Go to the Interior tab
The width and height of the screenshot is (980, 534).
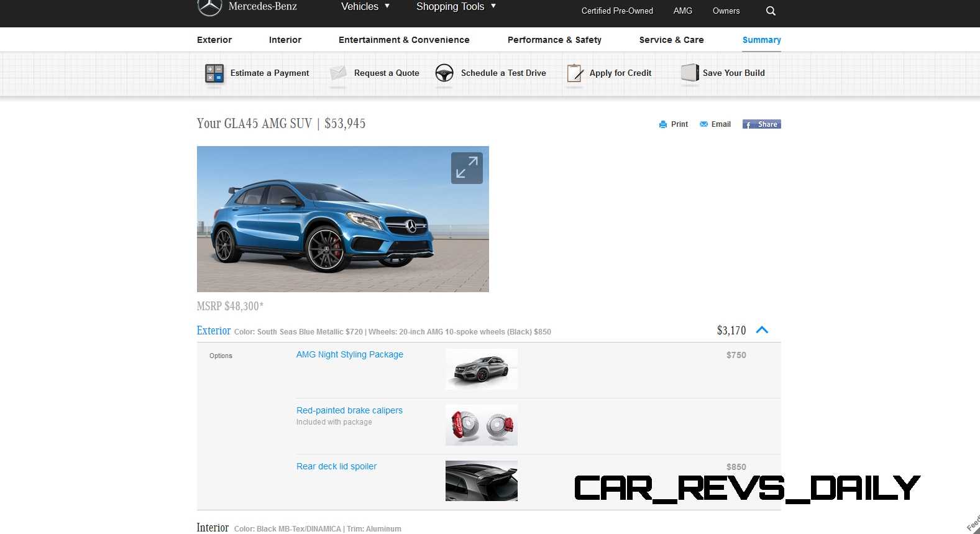pos(285,40)
